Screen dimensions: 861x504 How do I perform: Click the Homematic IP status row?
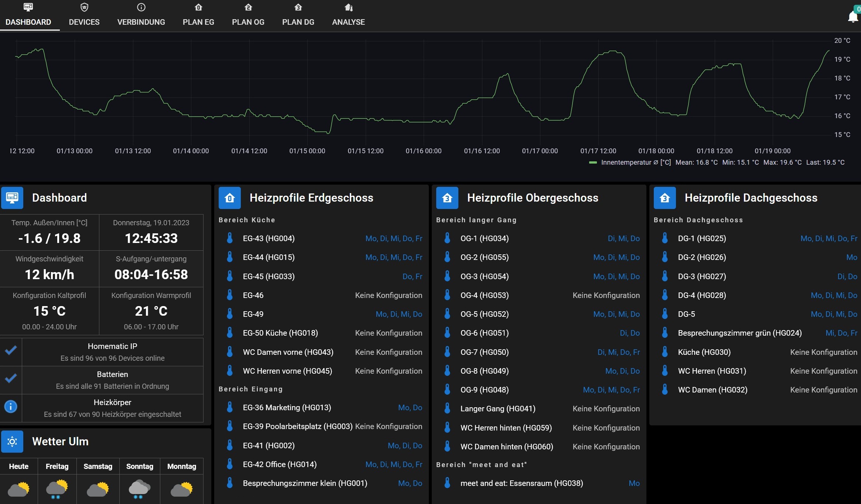(x=102, y=352)
